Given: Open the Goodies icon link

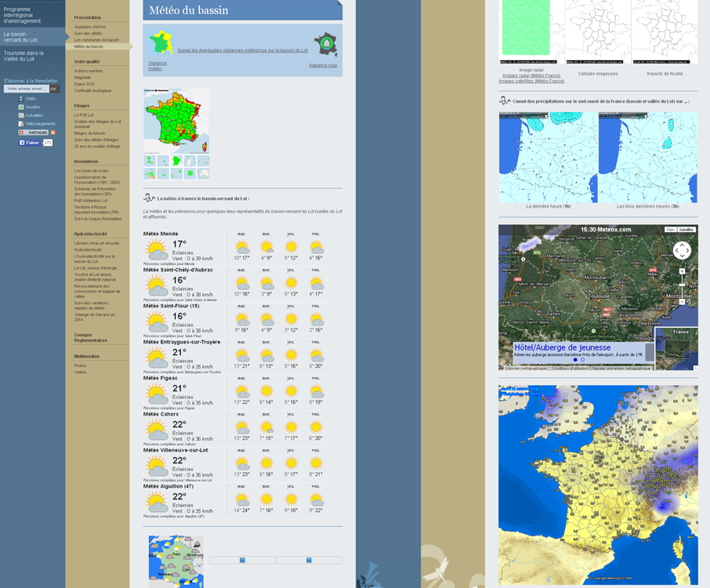Looking at the screenshot, I should [21, 107].
